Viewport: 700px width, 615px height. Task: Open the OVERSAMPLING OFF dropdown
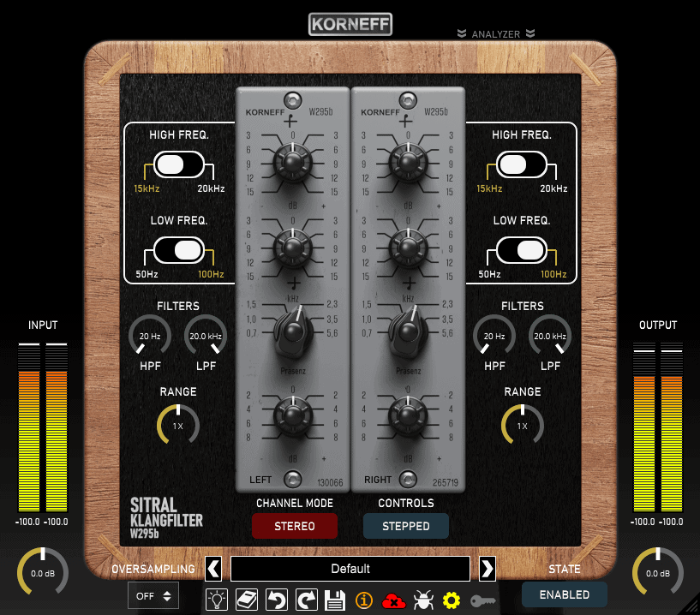pyautogui.click(x=153, y=595)
